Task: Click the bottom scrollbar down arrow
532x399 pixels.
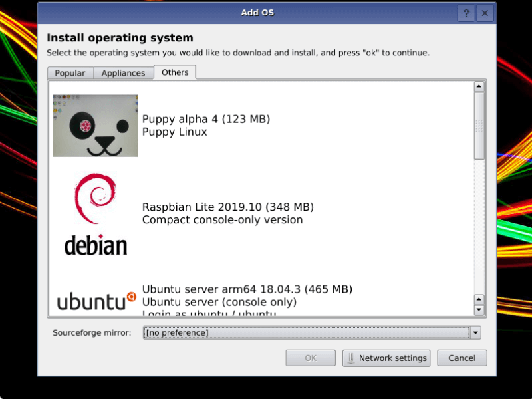Action: coord(479,309)
